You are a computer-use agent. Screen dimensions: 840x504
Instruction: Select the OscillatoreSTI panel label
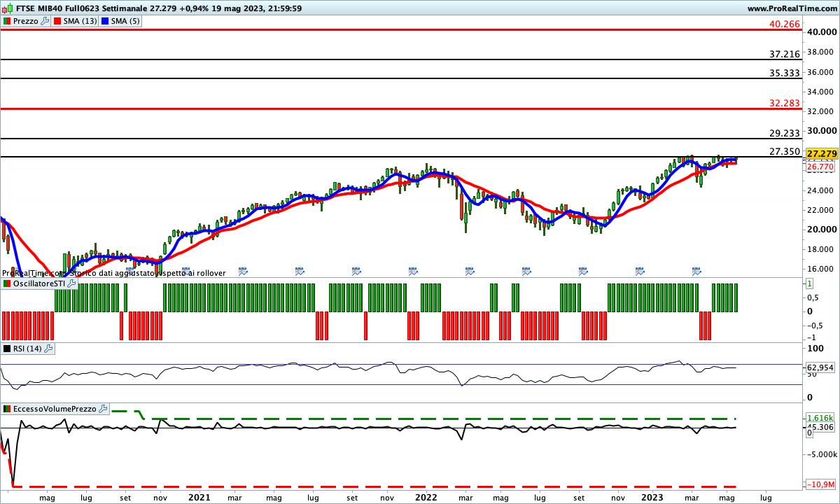point(39,284)
